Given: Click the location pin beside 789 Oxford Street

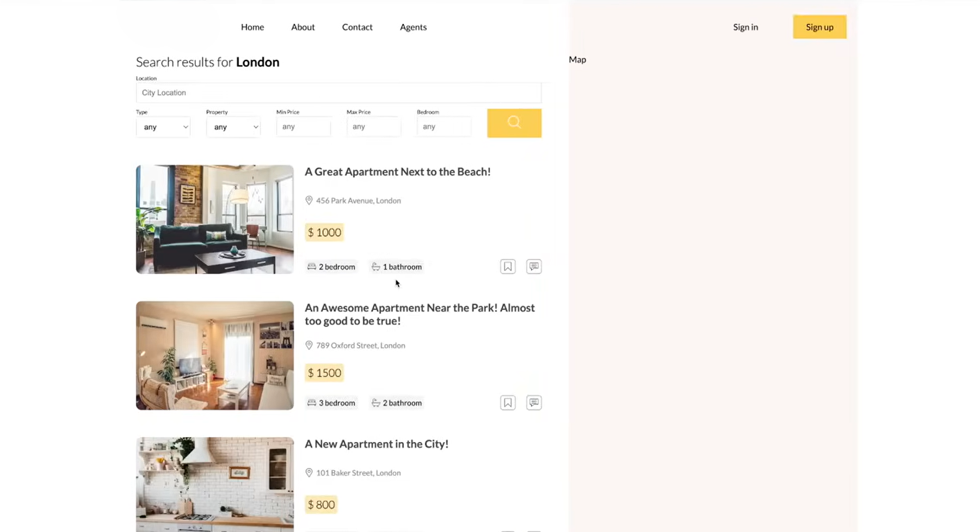Looking at the screenshot, I should (x=309, y=345).
